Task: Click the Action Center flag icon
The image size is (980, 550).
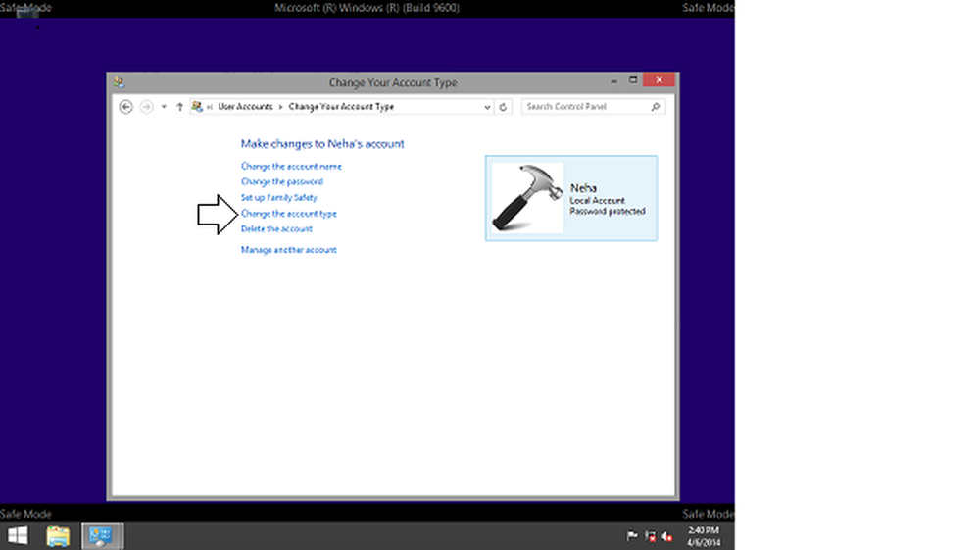Action: [x=632, y=536]
